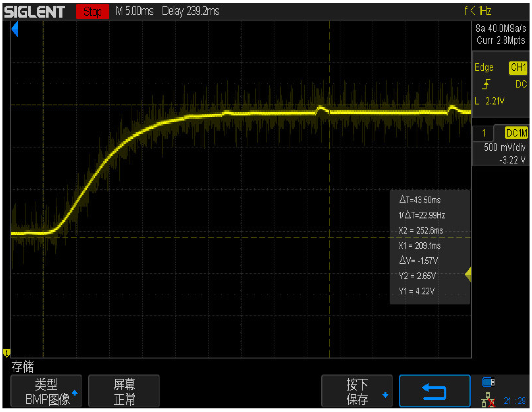Open the BMP image type selector
Viewport: 532px width, 412px height.
(x=46, y=391)
